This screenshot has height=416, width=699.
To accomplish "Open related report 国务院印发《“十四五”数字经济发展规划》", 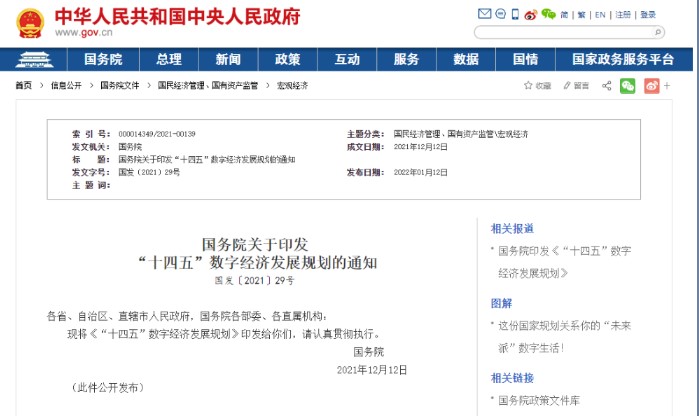I will (x=564, y=262).
